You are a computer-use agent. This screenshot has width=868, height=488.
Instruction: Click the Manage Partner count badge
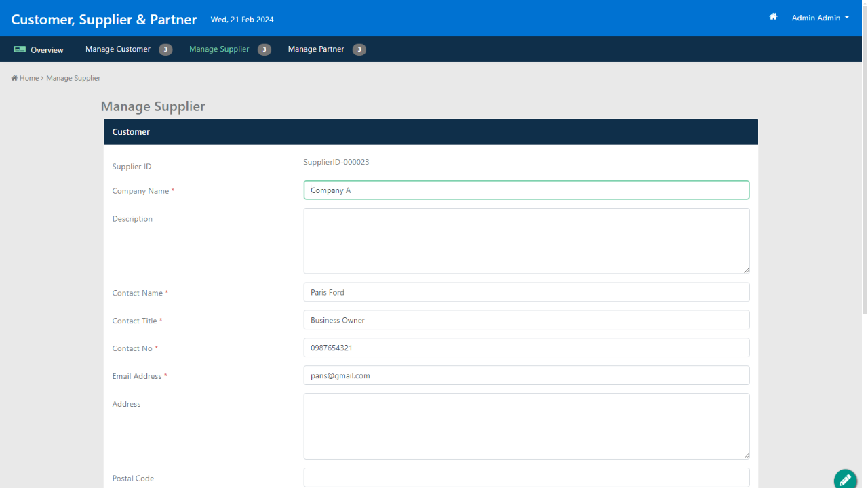coord(359,49)
